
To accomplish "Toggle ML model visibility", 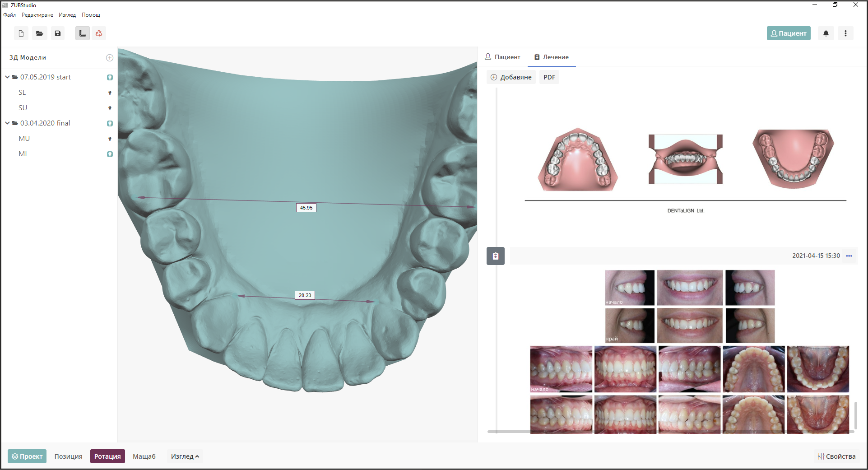I will (x=110, y=154).
